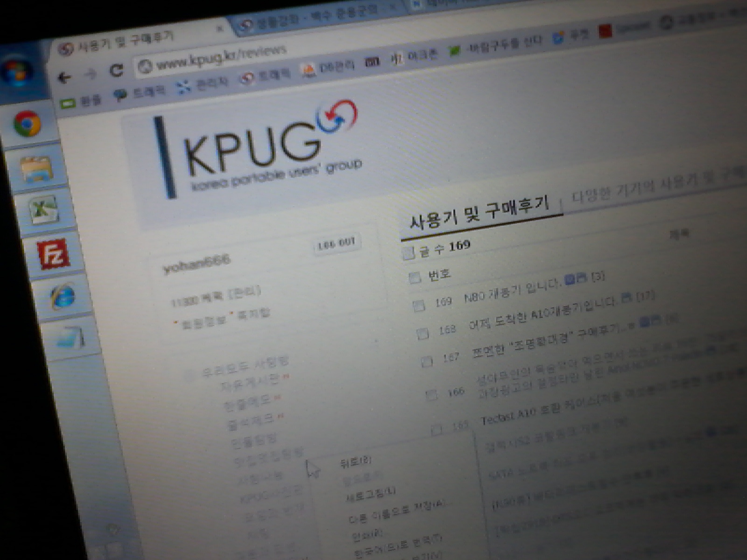The height and width of the screenshot is (560, 747).
Task: Open the 아크존 bookmark
Action: 414,57
